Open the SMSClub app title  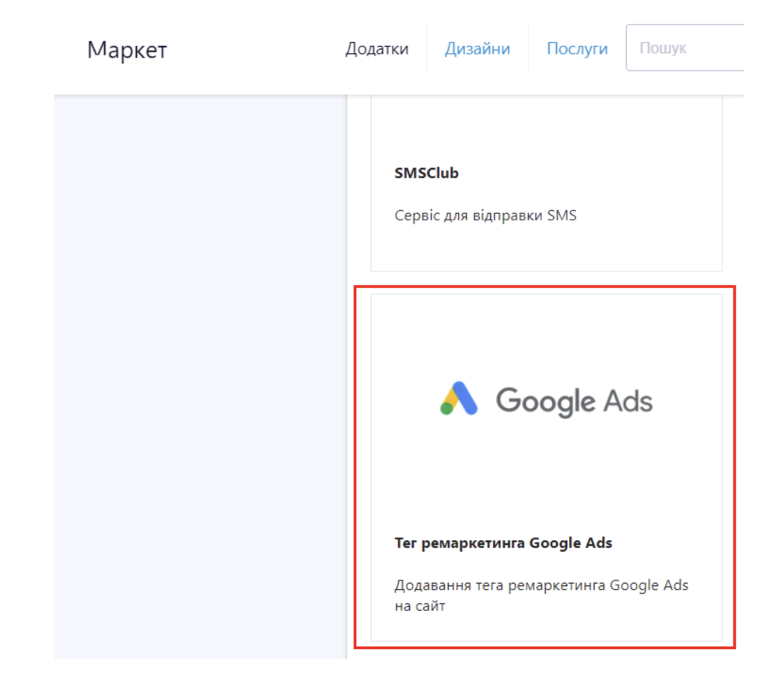426,173
